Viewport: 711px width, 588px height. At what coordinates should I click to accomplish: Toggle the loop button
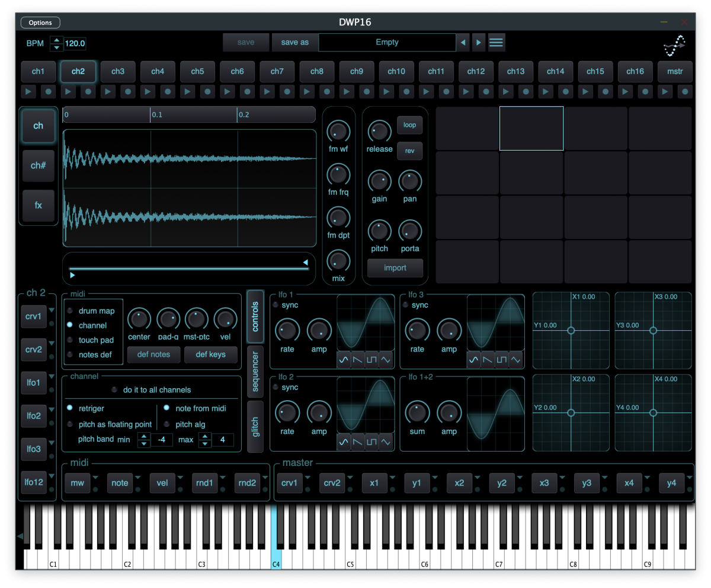409,125
